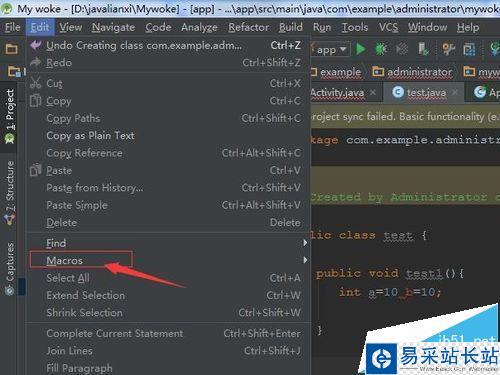
Task: Click the Paste clipboard icon
Action: (x=35, y=170)
